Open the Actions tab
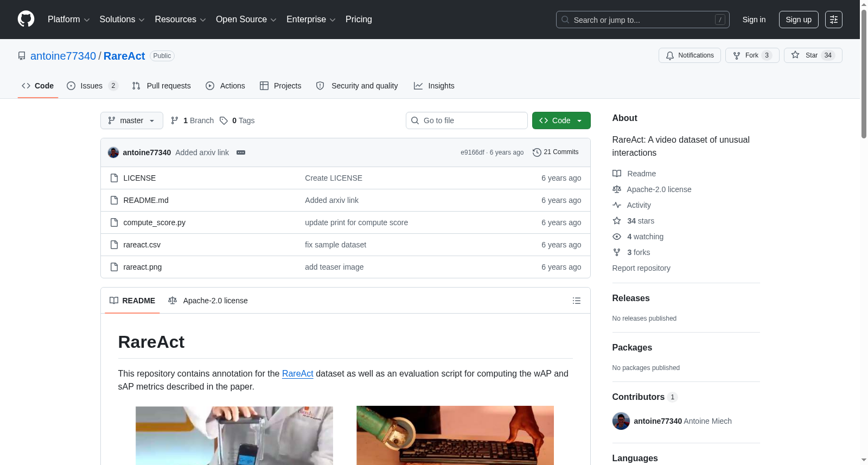 tap(226, 86)
